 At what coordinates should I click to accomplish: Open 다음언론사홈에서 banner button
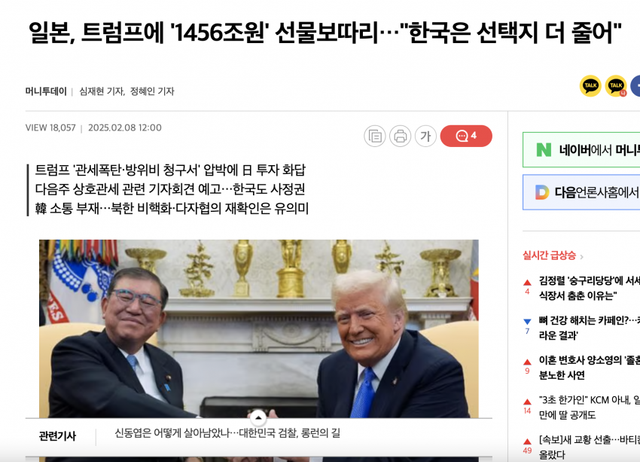pyautogui.click(x=581, y=192)
